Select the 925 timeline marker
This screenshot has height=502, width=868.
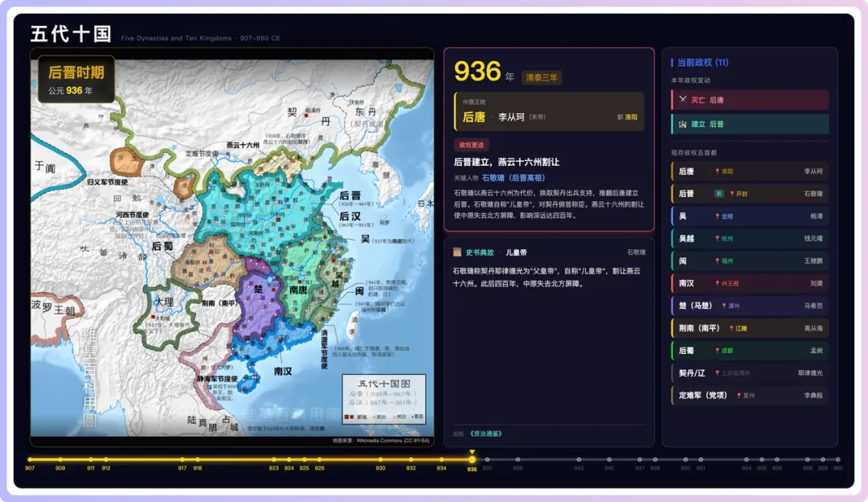(x=304, y=459)
